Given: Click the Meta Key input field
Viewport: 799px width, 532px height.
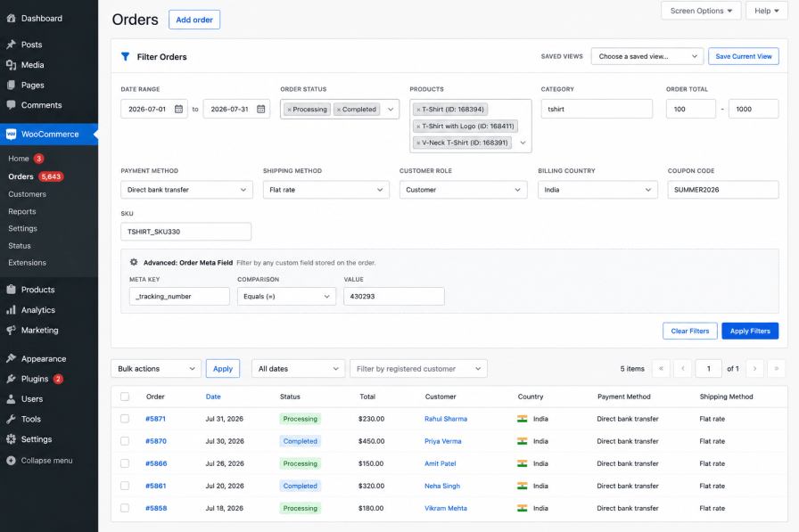Looking at the screenshot, I should (x=179, y=296).
